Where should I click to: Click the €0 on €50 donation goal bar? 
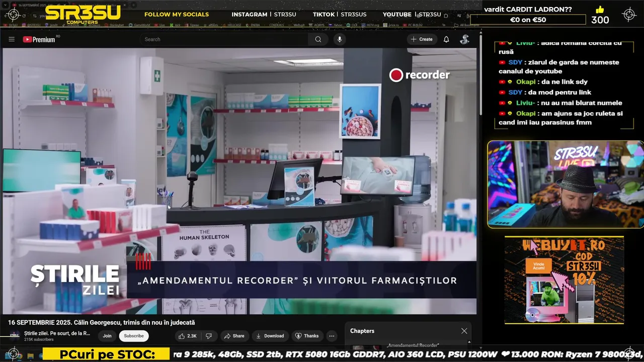coord(528,20)
